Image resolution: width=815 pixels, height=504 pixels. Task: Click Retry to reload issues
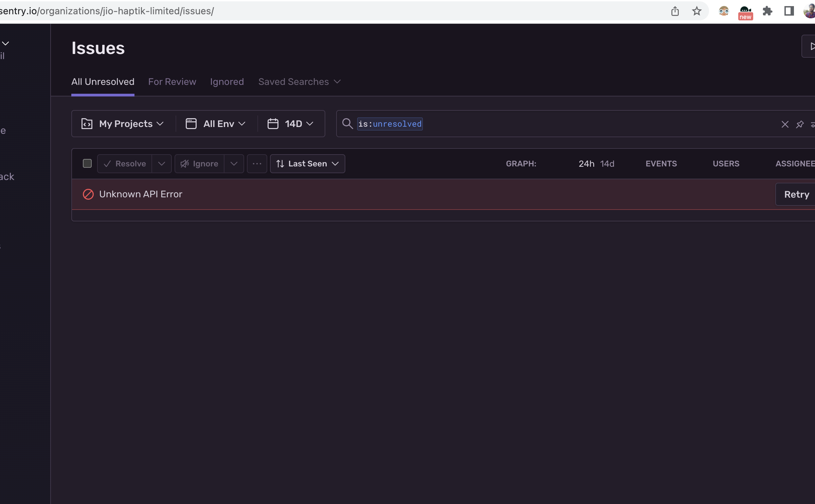(x=796, y=194)
